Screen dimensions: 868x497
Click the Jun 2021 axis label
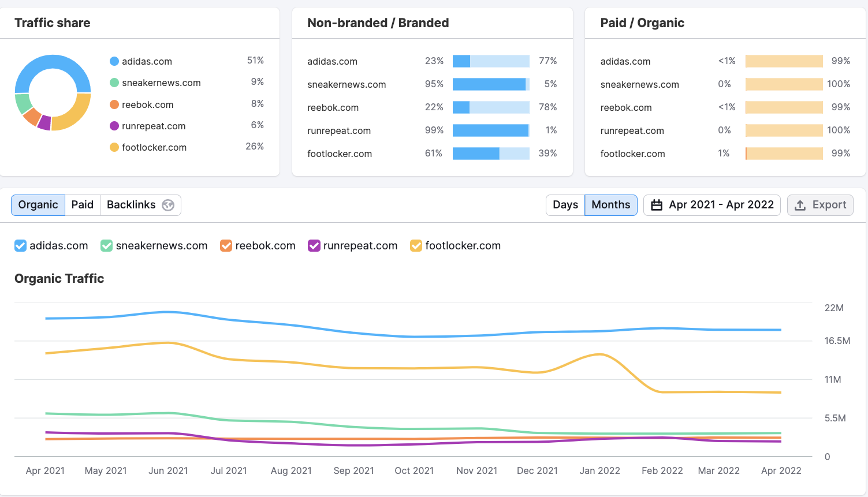pyautogui.click(x=168, y=470)
